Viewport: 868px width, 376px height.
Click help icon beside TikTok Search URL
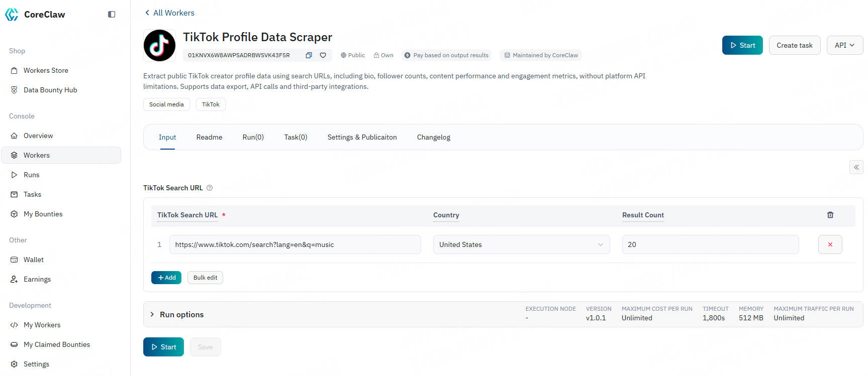(x=210, y=188)
